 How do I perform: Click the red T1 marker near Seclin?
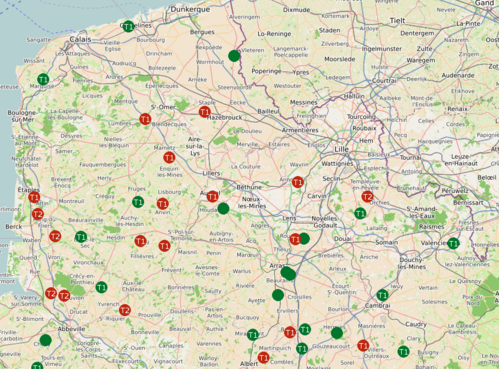click(x=298, y=182)
